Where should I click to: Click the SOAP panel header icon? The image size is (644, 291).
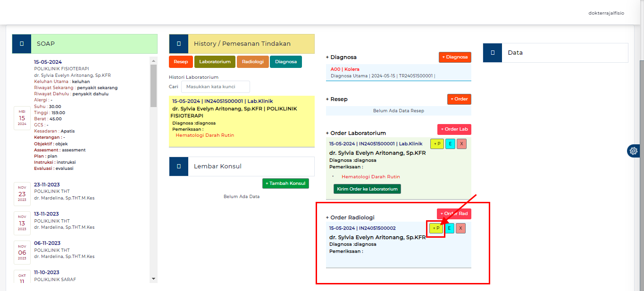21,43
